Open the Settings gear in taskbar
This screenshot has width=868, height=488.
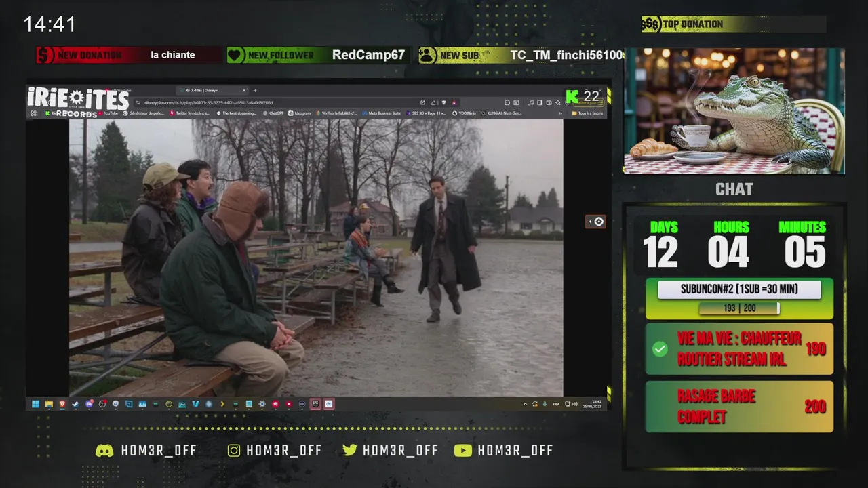click(262, 404)
